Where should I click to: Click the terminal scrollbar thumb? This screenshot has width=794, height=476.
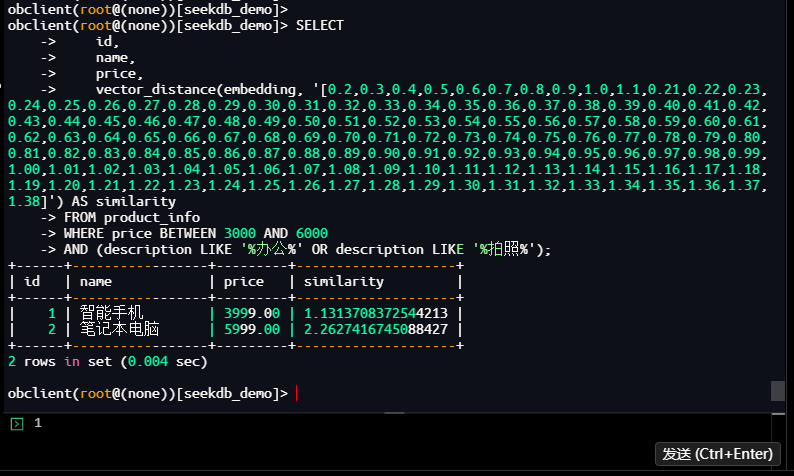(x=777, y=390)
